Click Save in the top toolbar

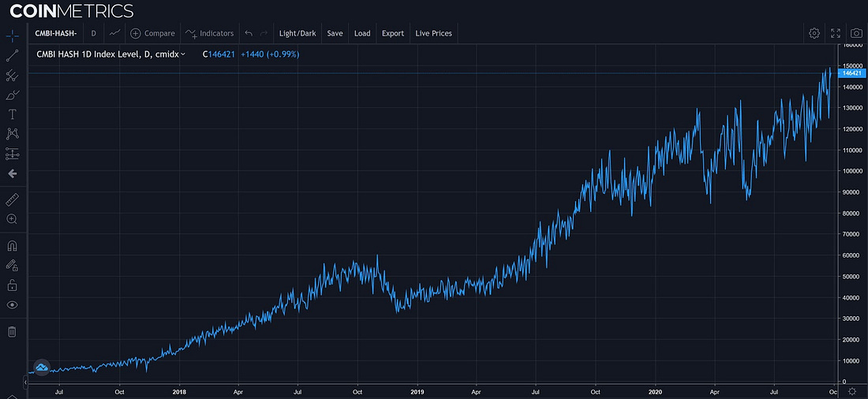click(x=335, y=33)
